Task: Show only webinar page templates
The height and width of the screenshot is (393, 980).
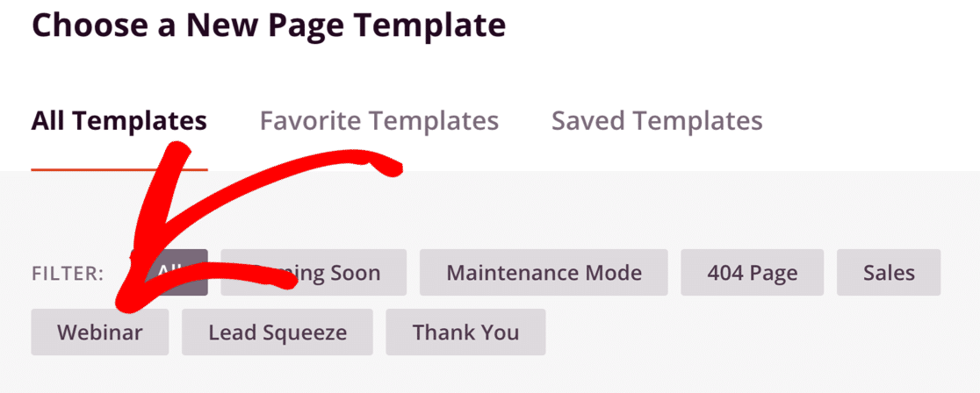Action: [100, 332]
